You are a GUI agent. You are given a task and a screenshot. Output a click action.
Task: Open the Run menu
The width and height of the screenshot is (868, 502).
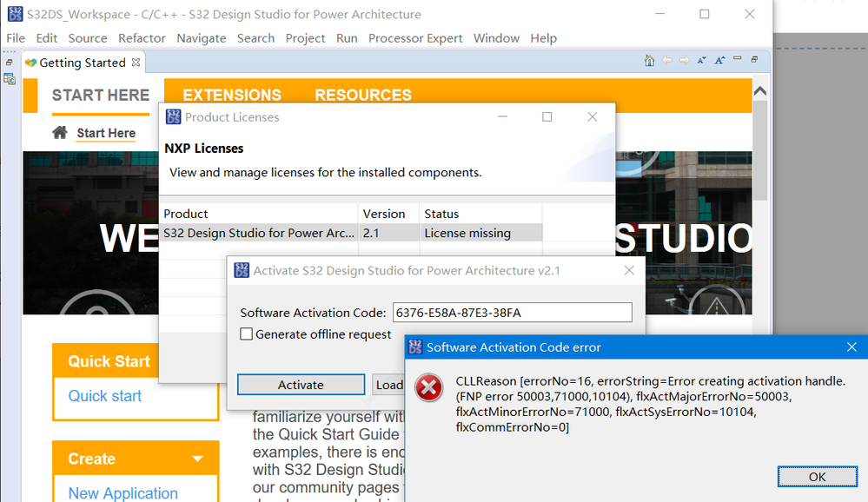347,38
